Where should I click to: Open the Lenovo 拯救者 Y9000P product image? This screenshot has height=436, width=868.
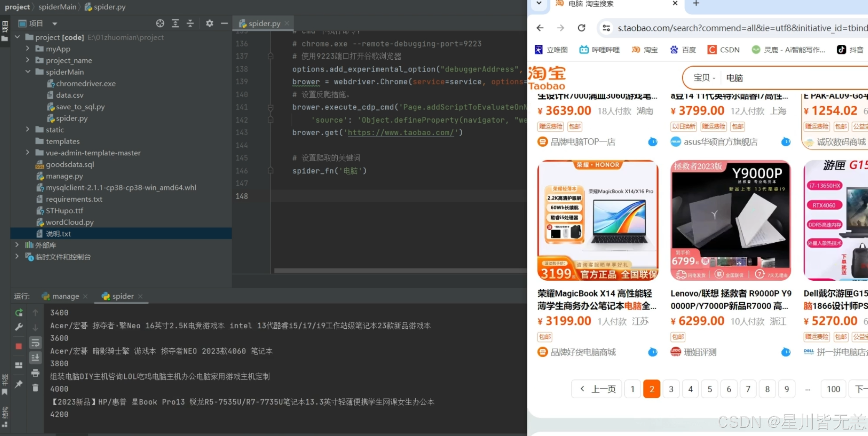[731, 220]
